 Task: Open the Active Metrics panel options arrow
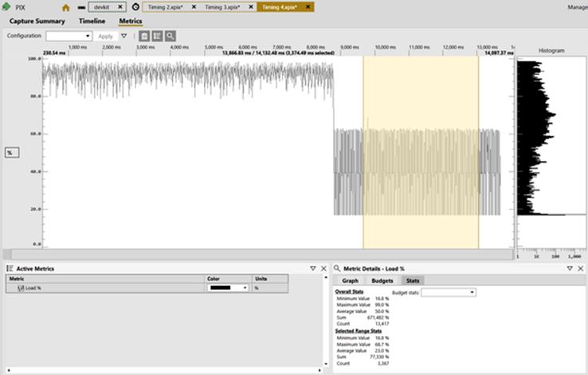313,268
